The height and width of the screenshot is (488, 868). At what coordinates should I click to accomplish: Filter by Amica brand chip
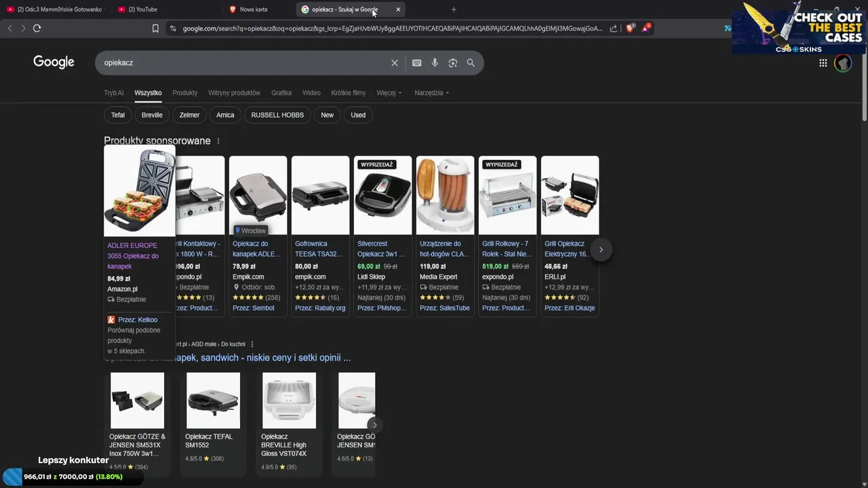point(225,115)
